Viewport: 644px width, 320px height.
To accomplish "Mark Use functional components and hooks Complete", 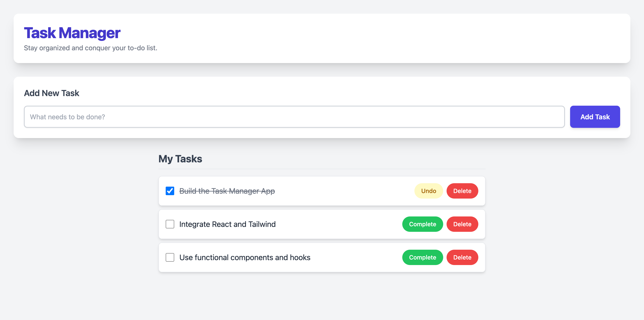I will (x=423, y=257).
